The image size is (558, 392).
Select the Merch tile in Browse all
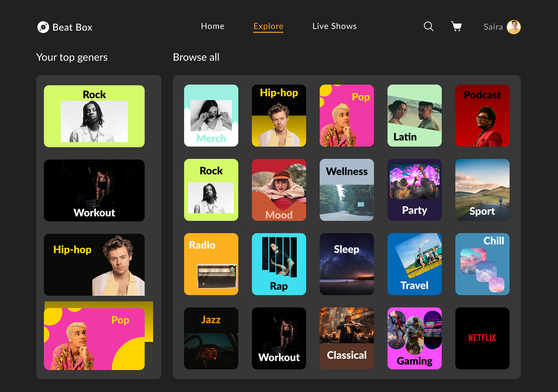[211, 116]
